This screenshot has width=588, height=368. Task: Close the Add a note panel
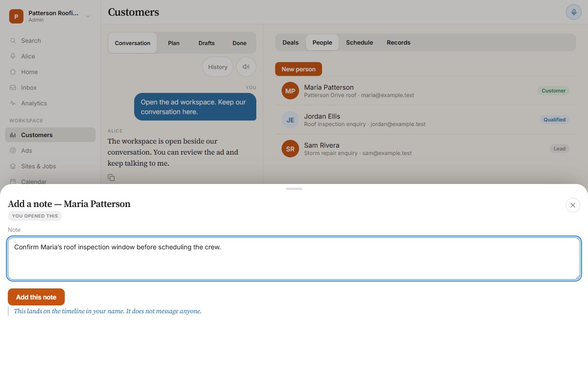click(x=572, y=205)
